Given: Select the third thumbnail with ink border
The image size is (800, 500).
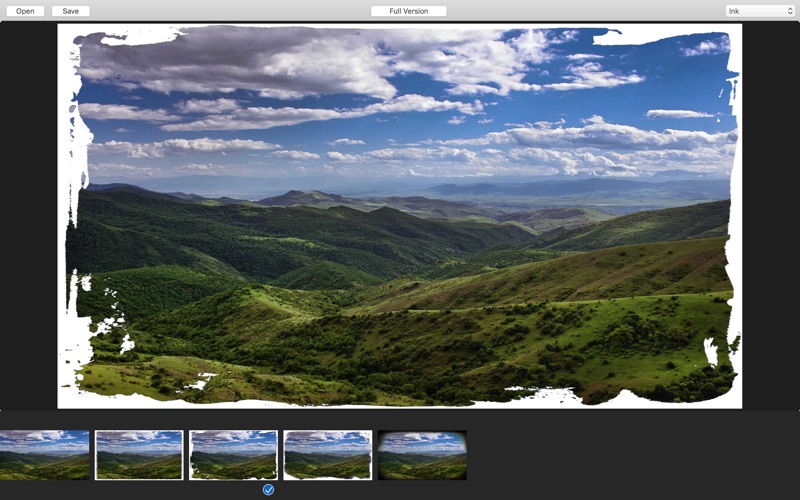Looking at the screenshot, I should coord(233,455).
